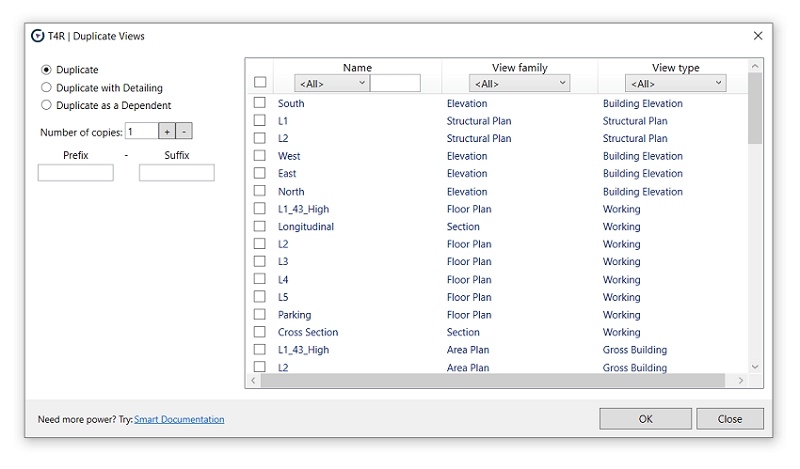Screen dimensions: 800x469
Task: Choose Duplicate as a Dependent radio button
Action: tap(46, 105)
